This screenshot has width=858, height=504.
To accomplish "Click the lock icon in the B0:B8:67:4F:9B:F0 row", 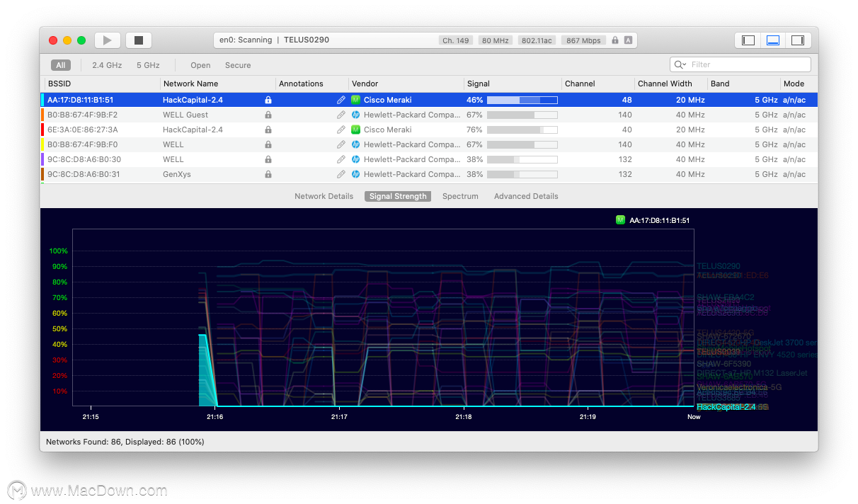I will pyautogui.click(x=268, y=144).
